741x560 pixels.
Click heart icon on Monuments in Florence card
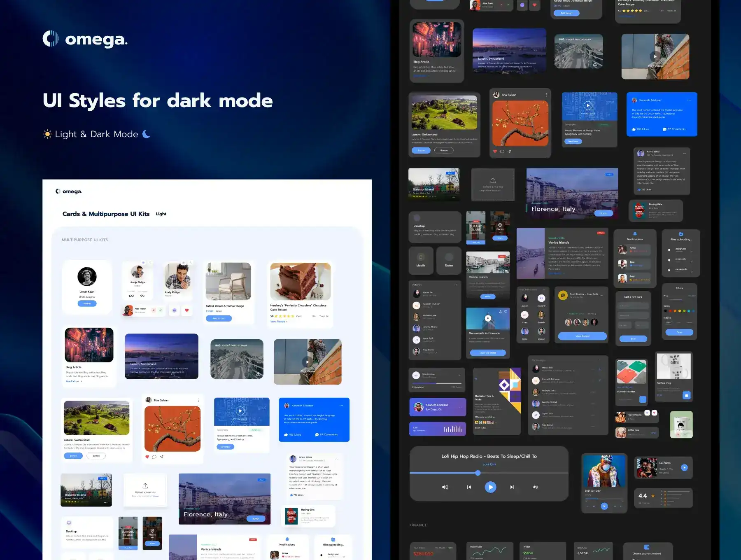(x=506, y=312)
